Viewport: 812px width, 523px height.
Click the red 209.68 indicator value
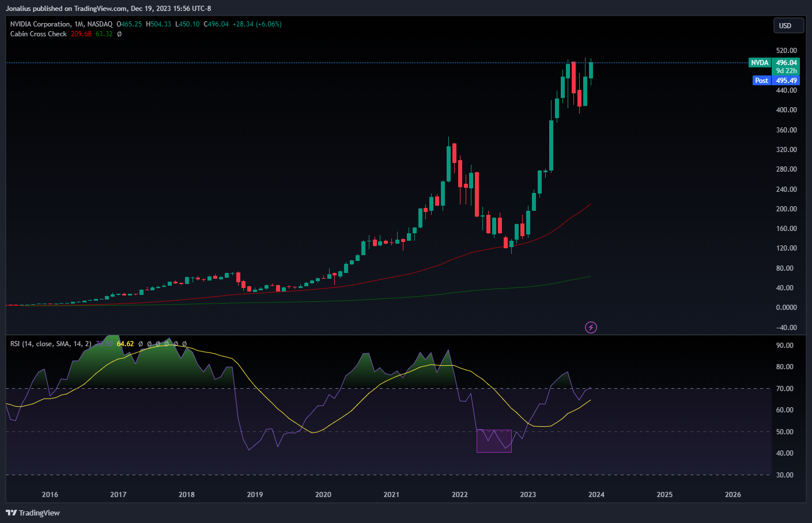pos(81,34)
